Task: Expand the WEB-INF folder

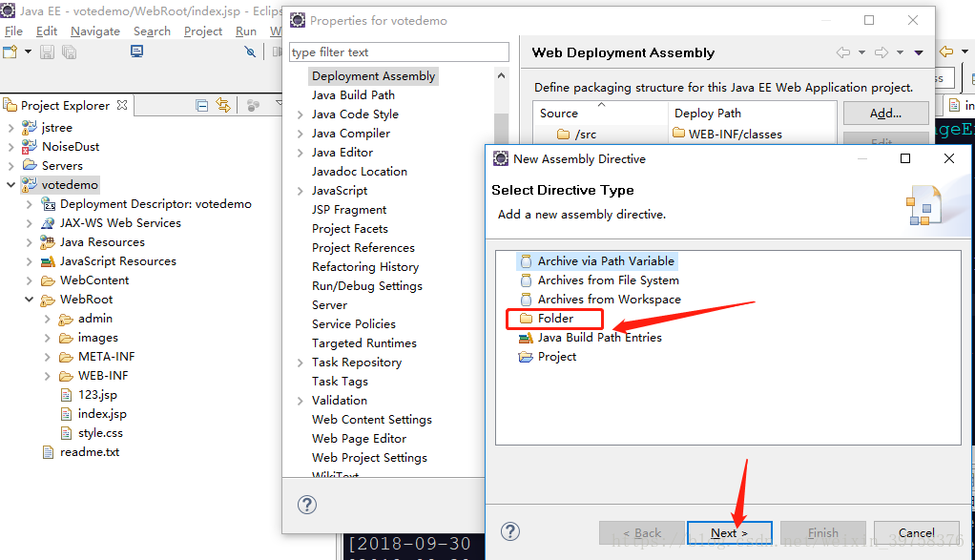Action: pyautogui.click(x=48, y=376)
